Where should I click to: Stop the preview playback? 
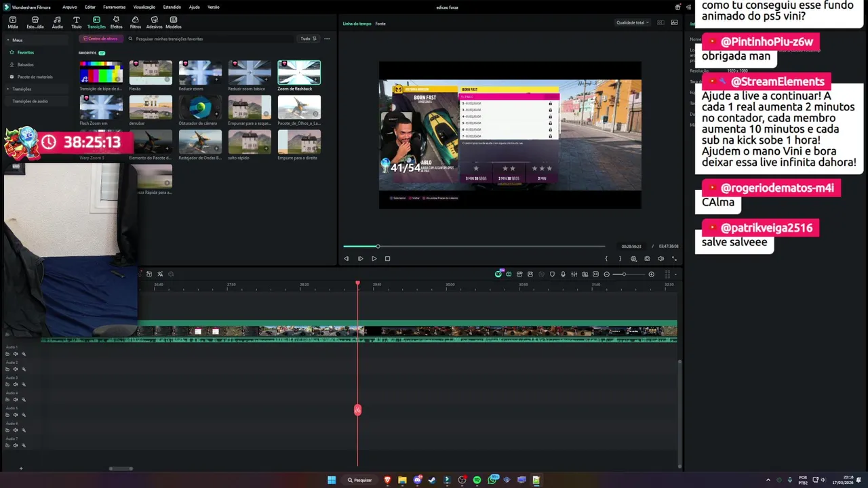(x=387, y=258)
